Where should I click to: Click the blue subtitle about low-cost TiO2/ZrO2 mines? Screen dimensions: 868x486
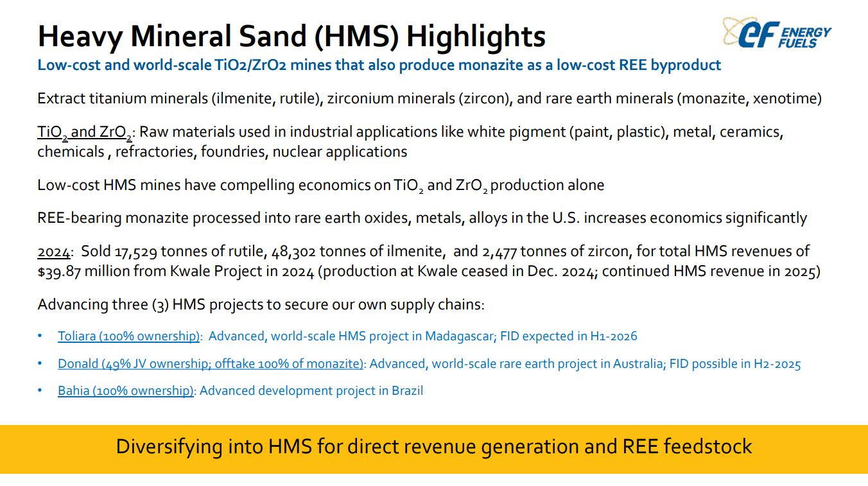[379, 65]
